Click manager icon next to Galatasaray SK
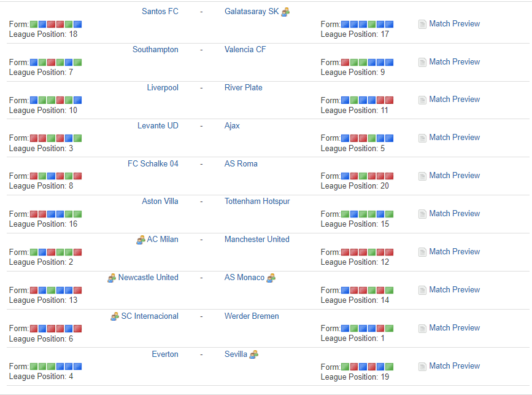 [x=285, y=12]
